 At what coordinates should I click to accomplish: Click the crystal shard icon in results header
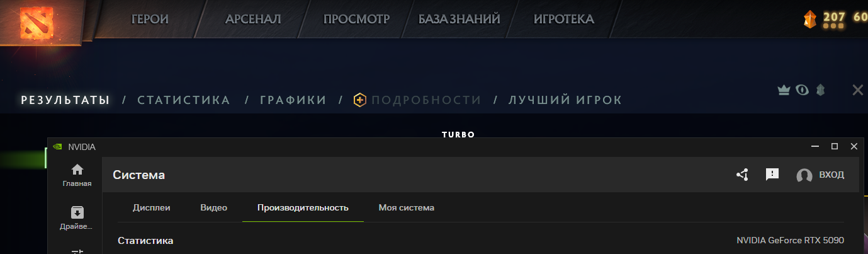coord(820,90)
